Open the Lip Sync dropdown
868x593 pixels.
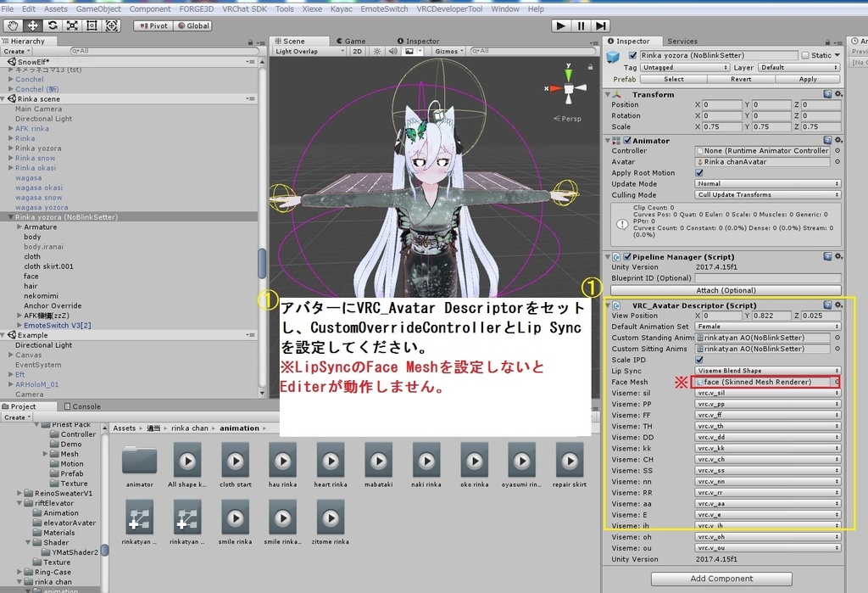coord(768,371)
